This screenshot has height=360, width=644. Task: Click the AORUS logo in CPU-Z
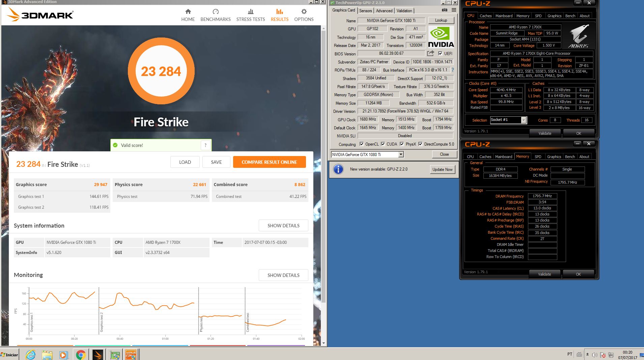(x=579, y=36)
